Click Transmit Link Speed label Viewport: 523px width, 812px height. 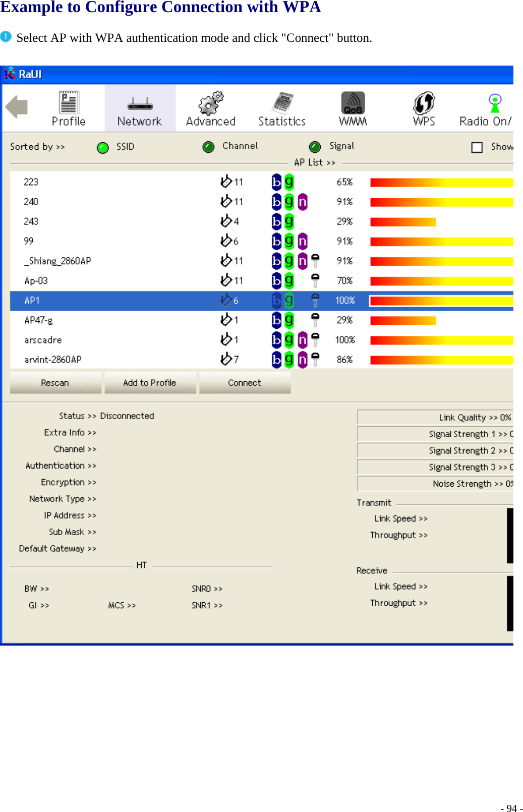401,518
